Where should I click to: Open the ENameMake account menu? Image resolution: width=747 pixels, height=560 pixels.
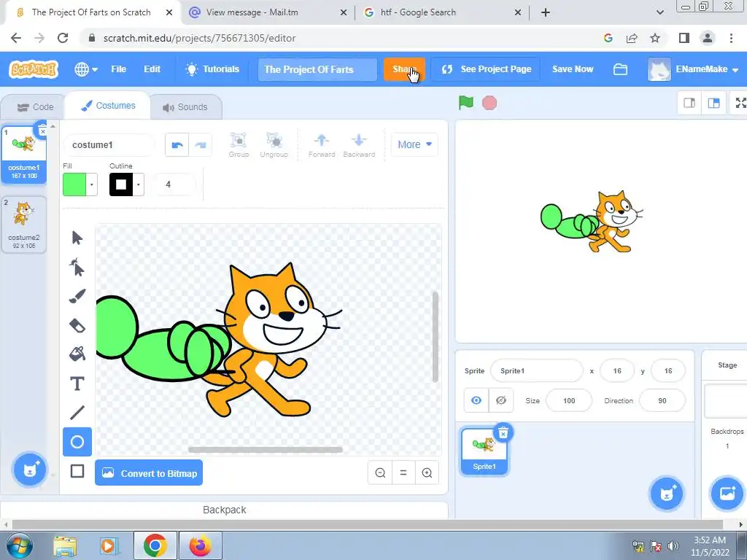click(x=693, y=69)
